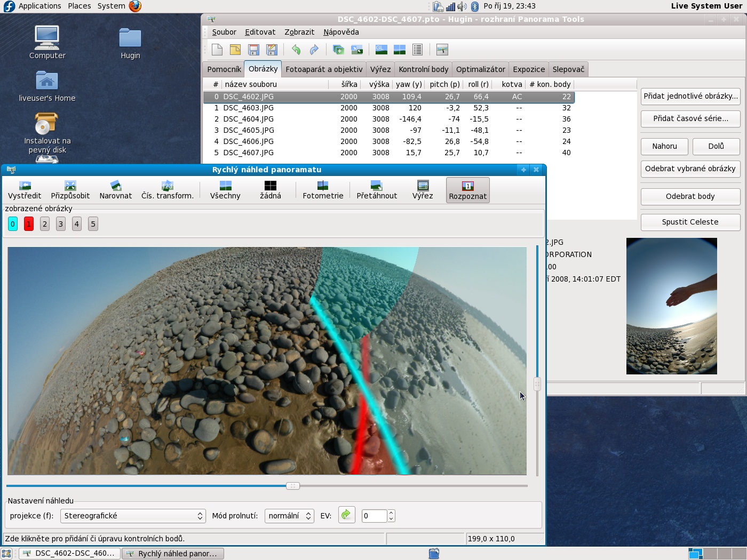Toggle displayed image 0 button
747x560 pixels.
(13, 224)
